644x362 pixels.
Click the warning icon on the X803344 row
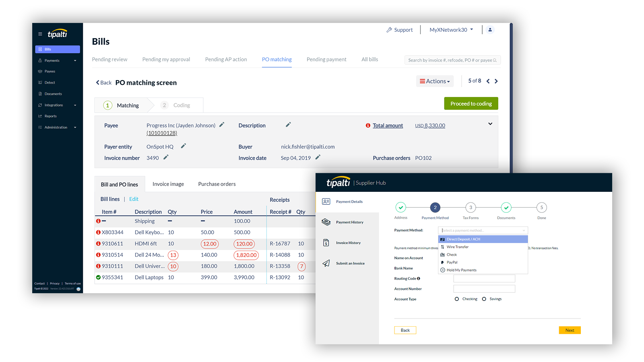pyautogui.click(x=98, y=232)
